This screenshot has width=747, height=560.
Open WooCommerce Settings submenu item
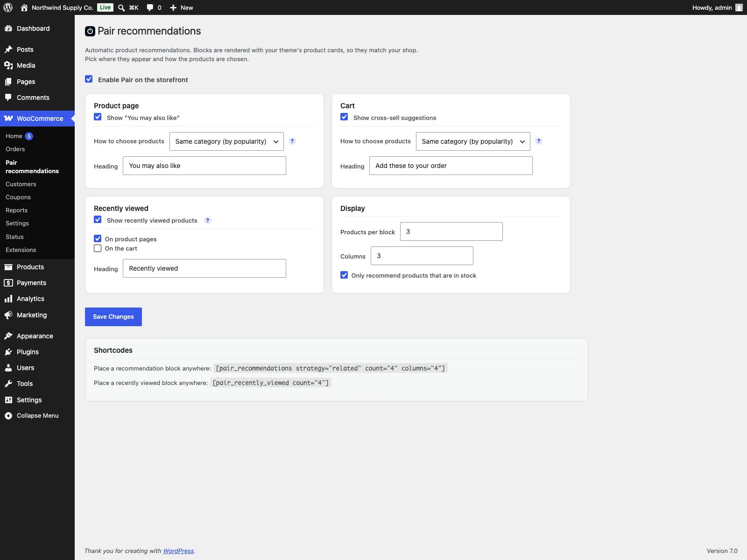coord(17,224)
